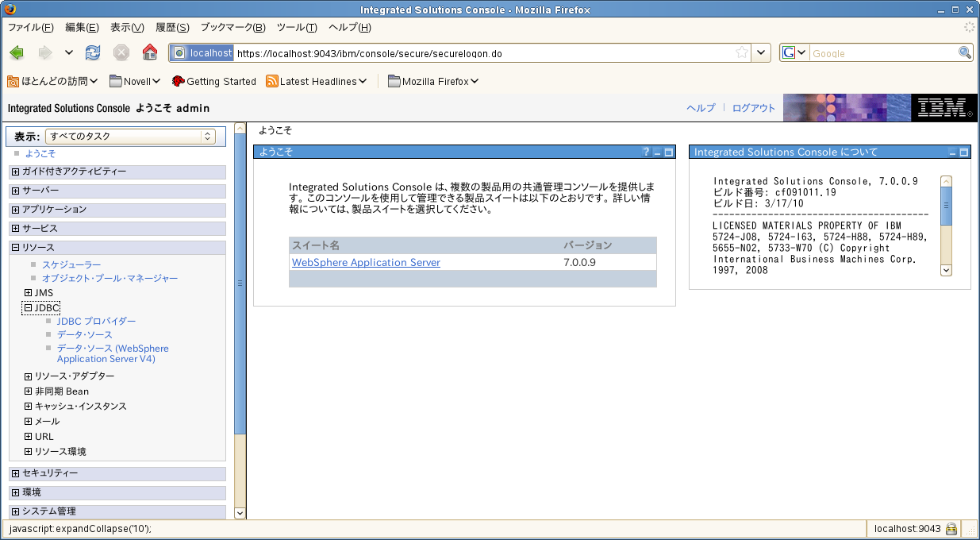Expand the 非同期 Bean node

(29, 391)
